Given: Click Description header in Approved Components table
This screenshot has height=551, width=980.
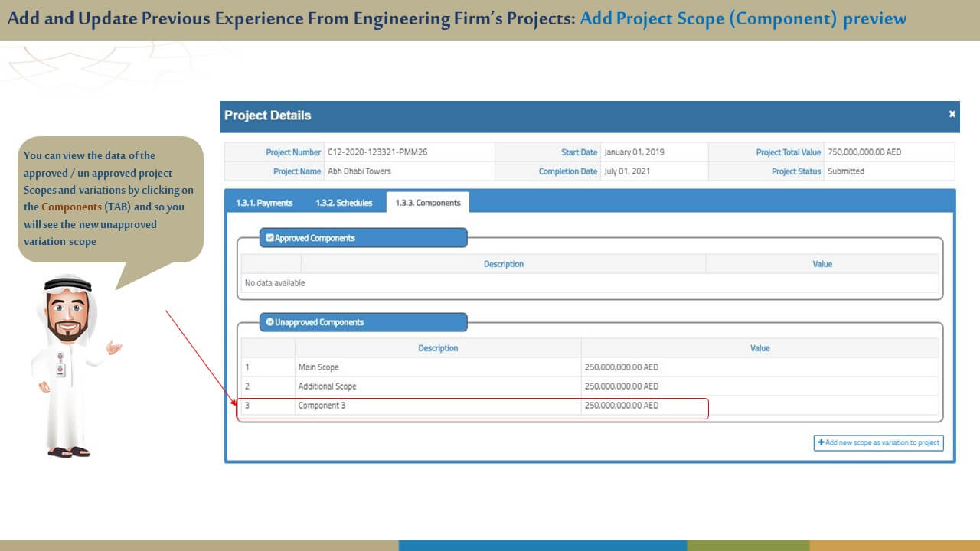Looking at the screenshot, I should click(503, 264).
